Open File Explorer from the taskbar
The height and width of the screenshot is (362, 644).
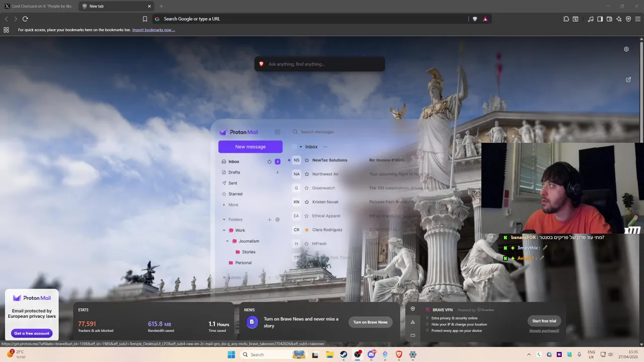330,354
